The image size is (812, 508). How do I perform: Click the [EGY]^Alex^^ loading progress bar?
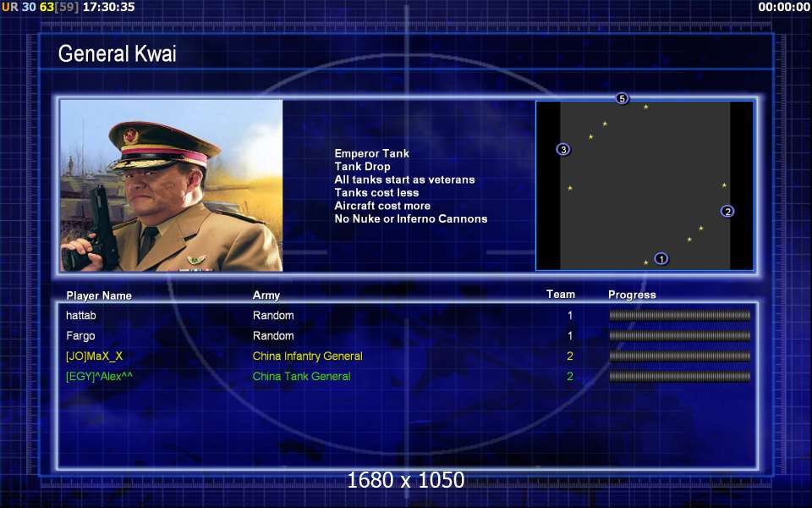point(679,376)
